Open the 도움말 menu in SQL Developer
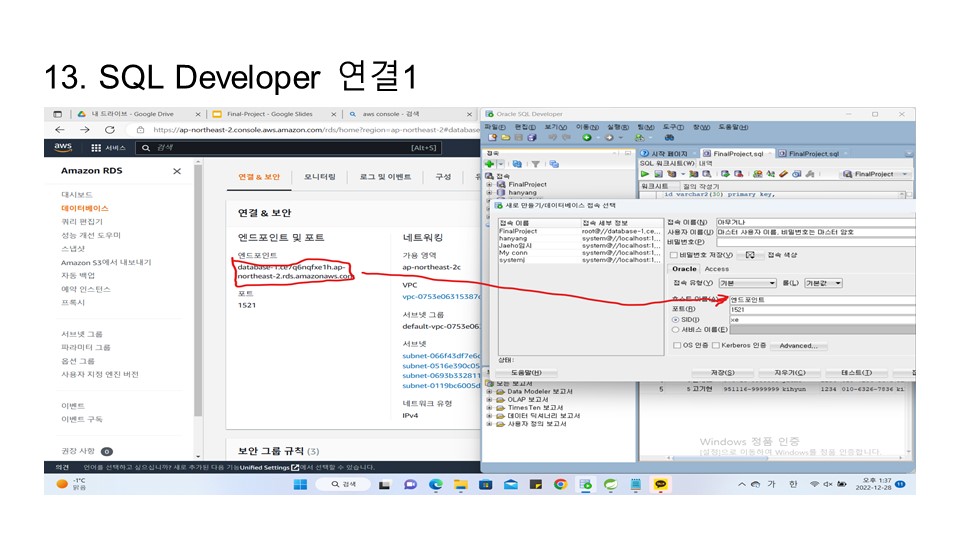Image resolution: width=960 pixels, height=540 pixels. 733,127
